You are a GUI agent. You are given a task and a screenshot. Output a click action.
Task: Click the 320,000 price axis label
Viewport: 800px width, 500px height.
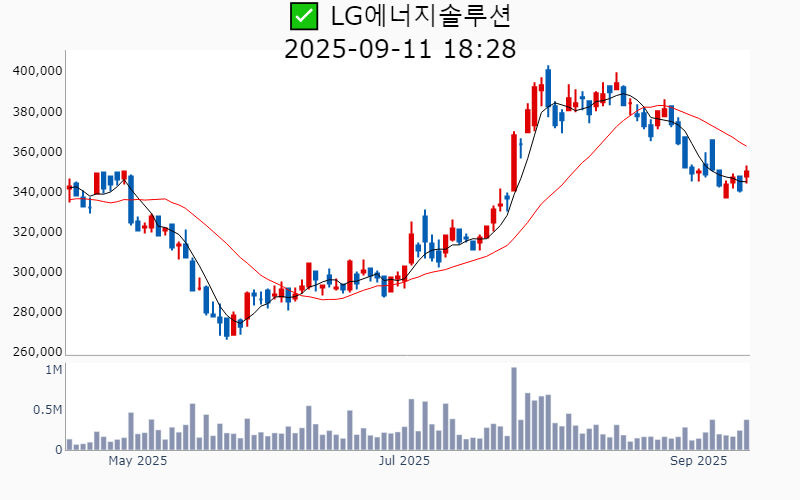coord(37,232)
